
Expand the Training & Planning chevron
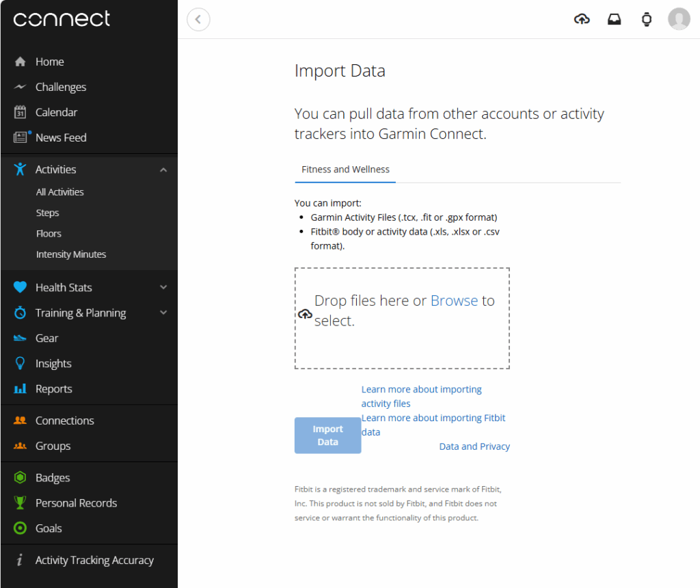163,312
